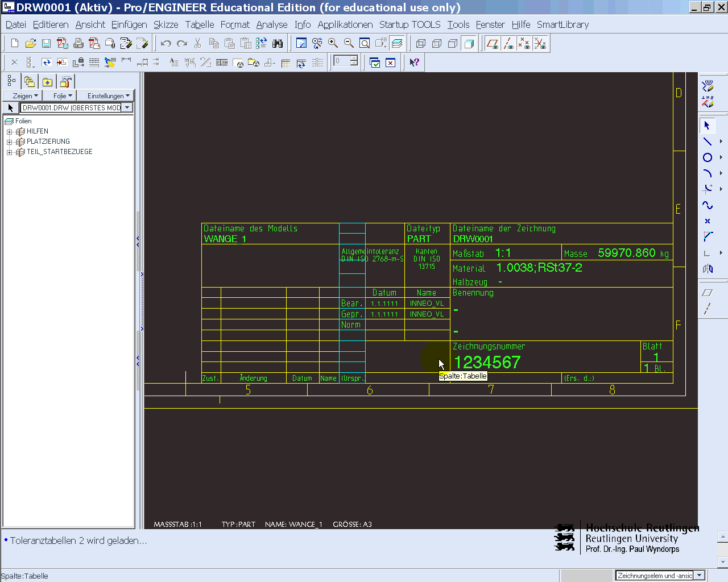Open the DRW0001.DRW model selector dropdown
The image size is (728, 582).
click(x=127, y=107)
